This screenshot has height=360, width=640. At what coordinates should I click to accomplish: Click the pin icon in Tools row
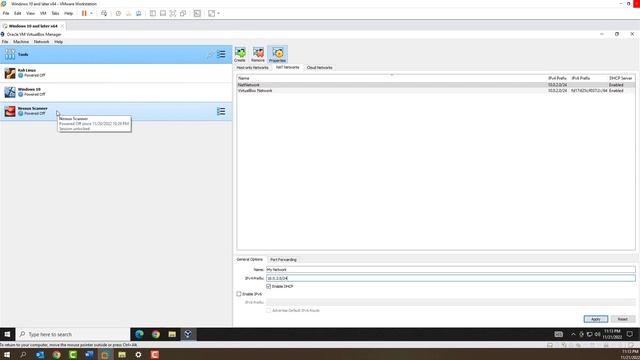tap(210, 54)
